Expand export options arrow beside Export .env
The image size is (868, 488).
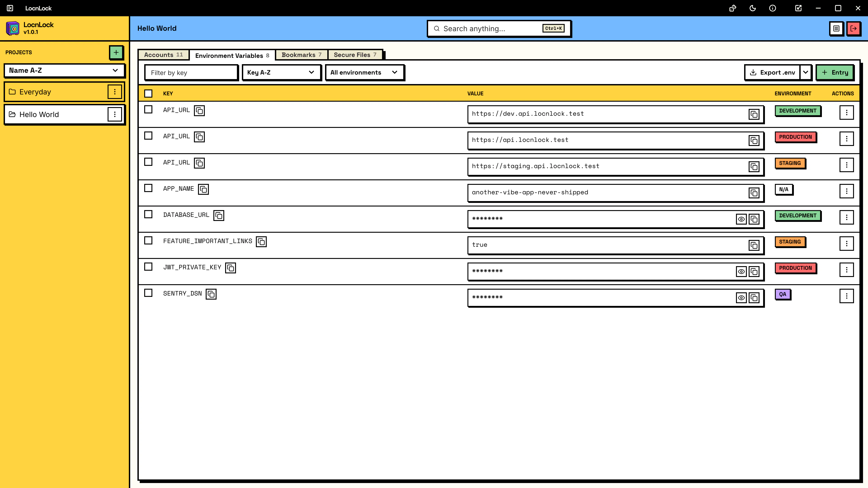(x=806, y=72)
